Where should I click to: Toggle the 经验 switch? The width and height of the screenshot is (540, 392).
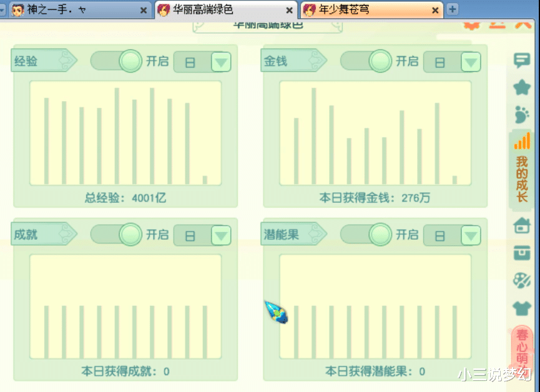(x=116, y=61)
